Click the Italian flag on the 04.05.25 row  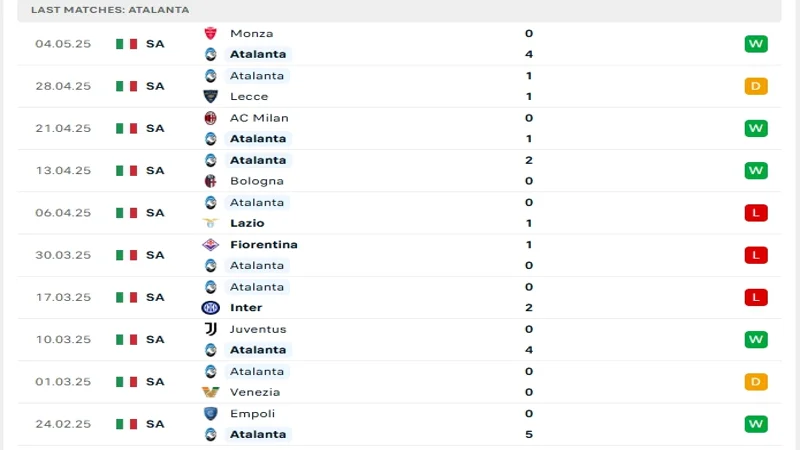pos(126,44)
